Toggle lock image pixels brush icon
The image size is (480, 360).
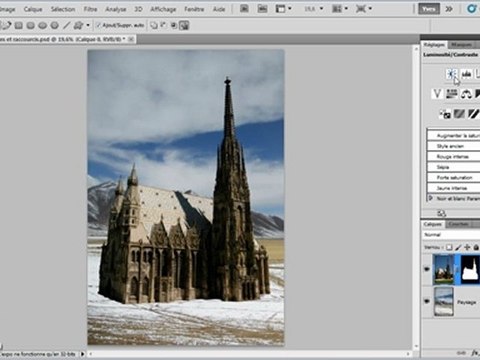coord(458,247)
